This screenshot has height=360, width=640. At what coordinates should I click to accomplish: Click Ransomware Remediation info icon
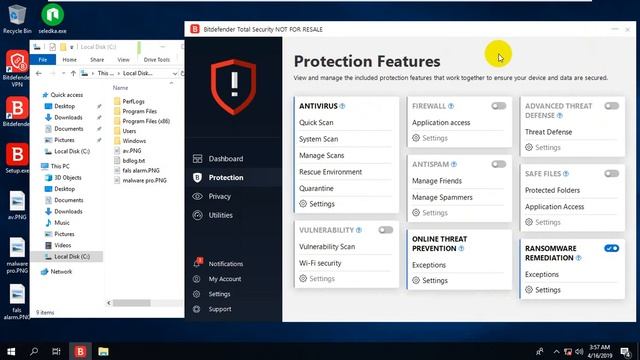(578, 258)
